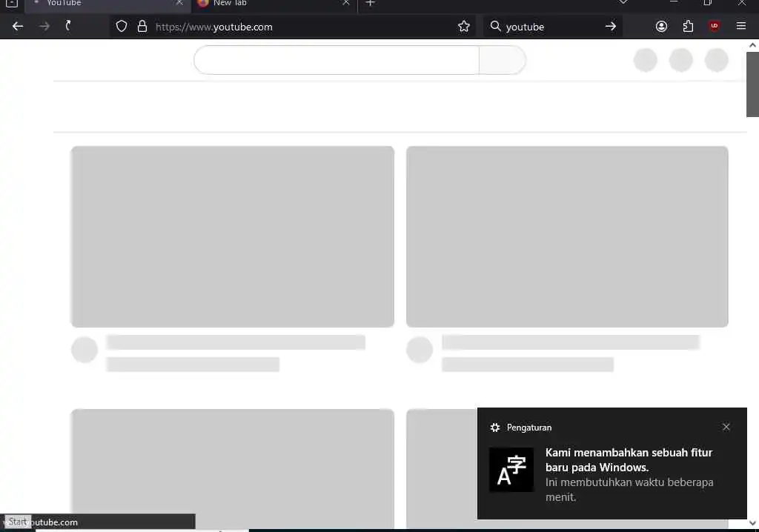Click the YouTube search button placeholder
This screenshot has width=759, height=532.
tap(503, 60)
